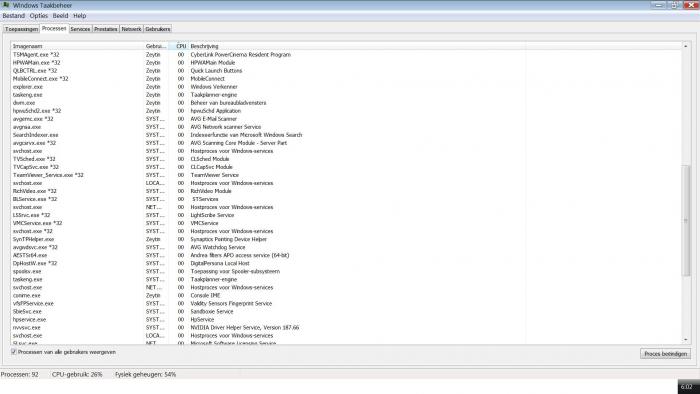
Task: Open the Opties menu
Action: 39,16
